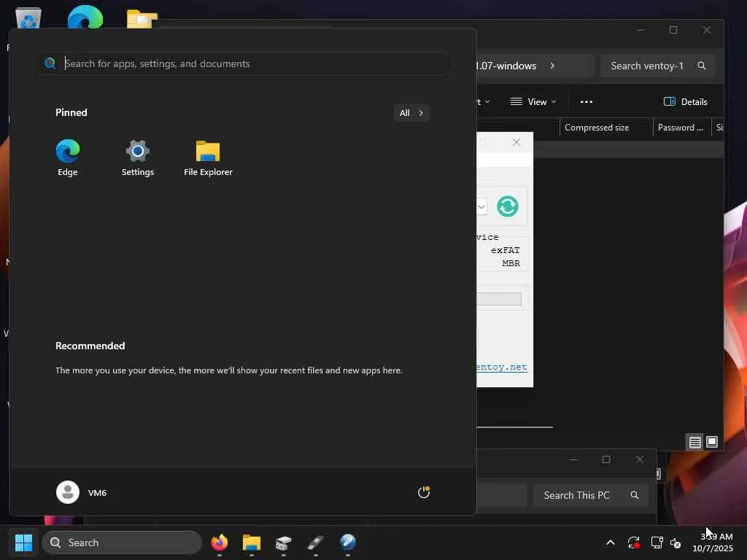747x560 pixels.
Task: Show hidden system tray icons
Action: click(x=611, y=542)
